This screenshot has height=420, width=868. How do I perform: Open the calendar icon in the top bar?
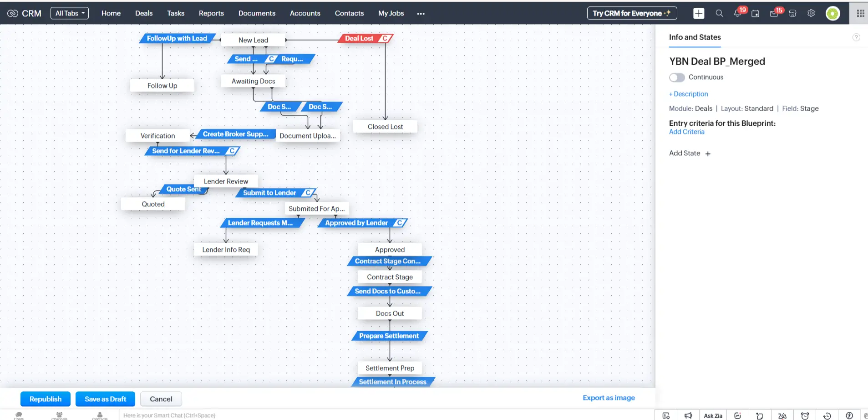pos(756,13)
